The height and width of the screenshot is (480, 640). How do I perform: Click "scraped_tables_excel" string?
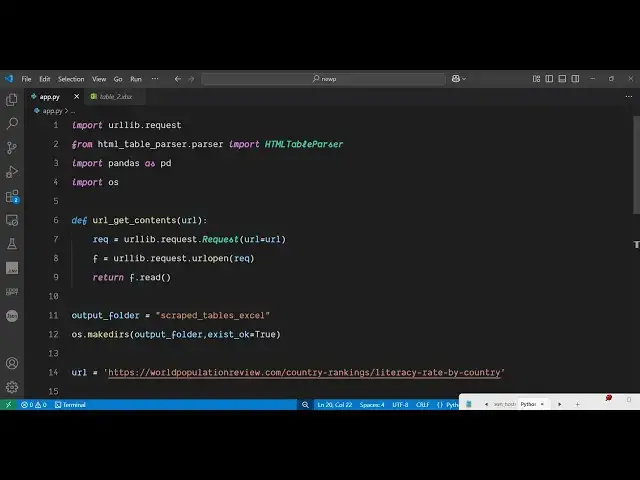[x=212, y=315]
